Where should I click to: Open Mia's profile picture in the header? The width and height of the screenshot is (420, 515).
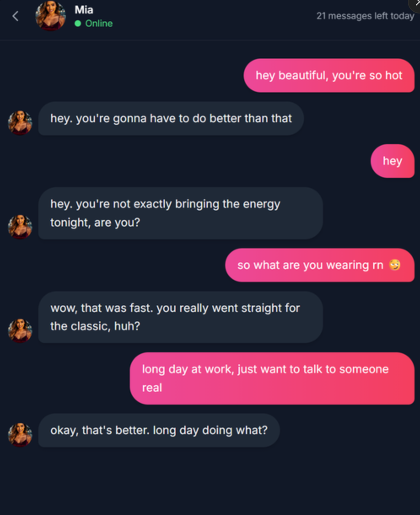point(51,16)
